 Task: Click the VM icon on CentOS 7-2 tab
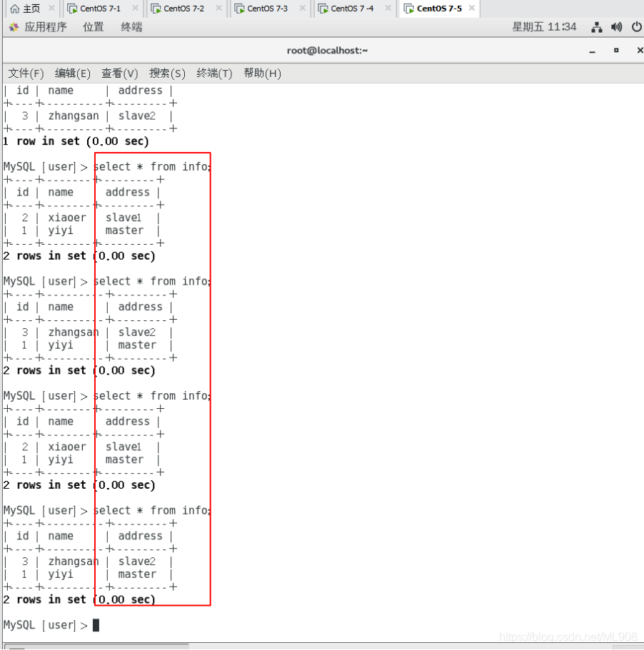pos(156,9)
